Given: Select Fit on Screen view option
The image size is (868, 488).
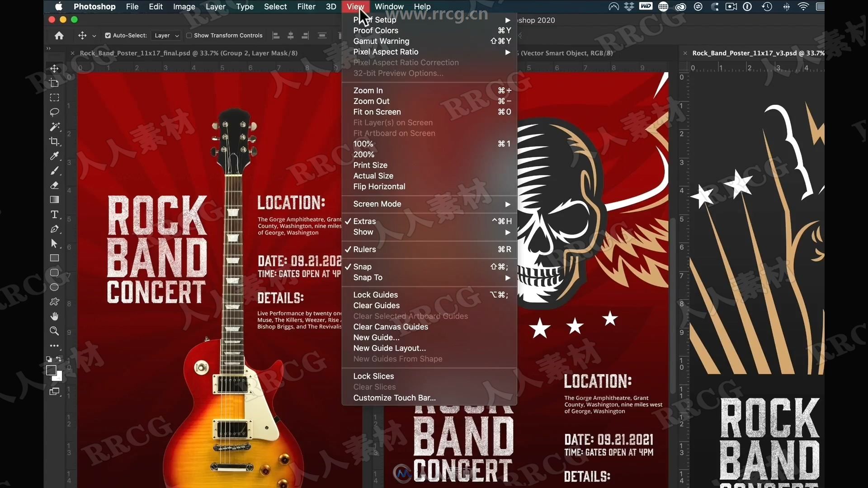Looking at the screenshot, I should tap(377, 112).
